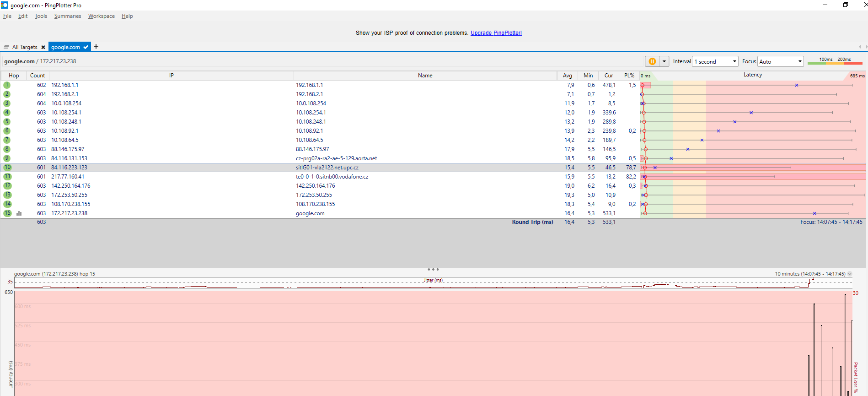Click the hop 10 green number badge
This screenshot has width=868, height=396.
tap(7, 168)
